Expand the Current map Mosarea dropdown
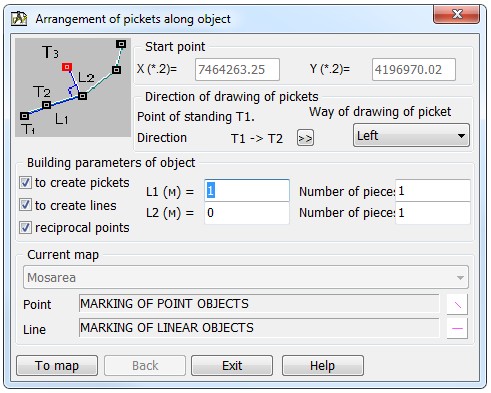This screenshot has height=393, width=491. 246,277
